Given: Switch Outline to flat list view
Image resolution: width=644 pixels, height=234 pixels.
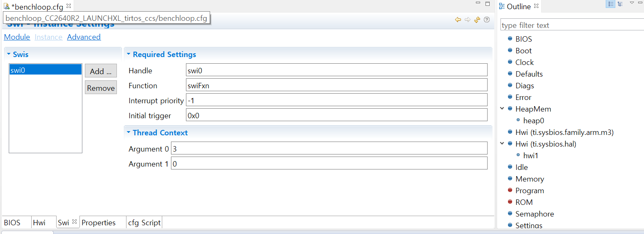Looking at the screenshot, I should (611, 4).
